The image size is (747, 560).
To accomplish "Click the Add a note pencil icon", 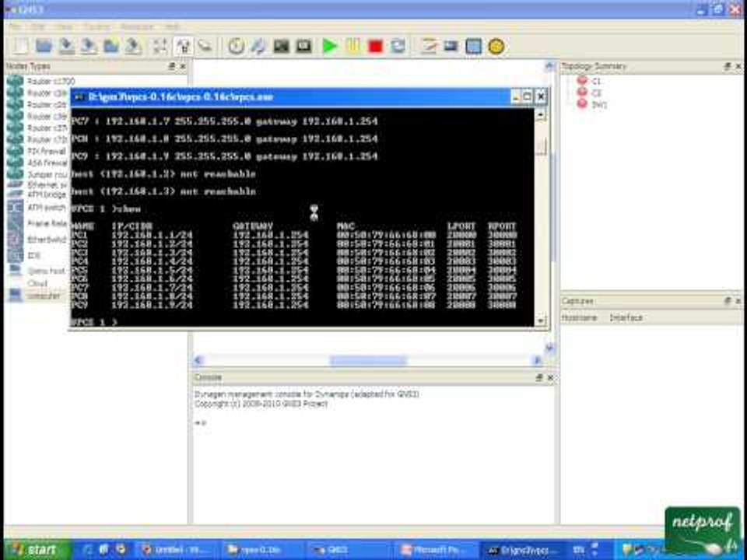I will tap(430, 46).
